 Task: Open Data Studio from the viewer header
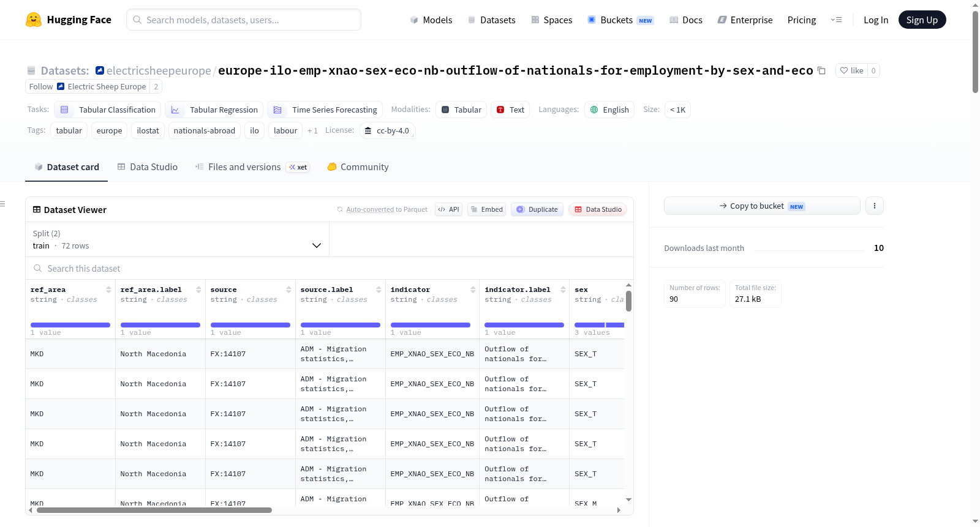coord(598,209)
